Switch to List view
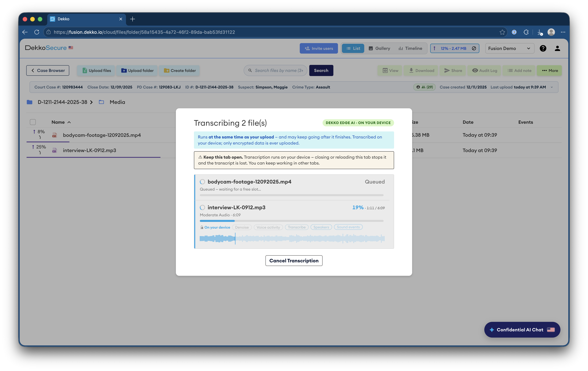The width and height of the screenshot is (588, 371). tap(353, 48)
